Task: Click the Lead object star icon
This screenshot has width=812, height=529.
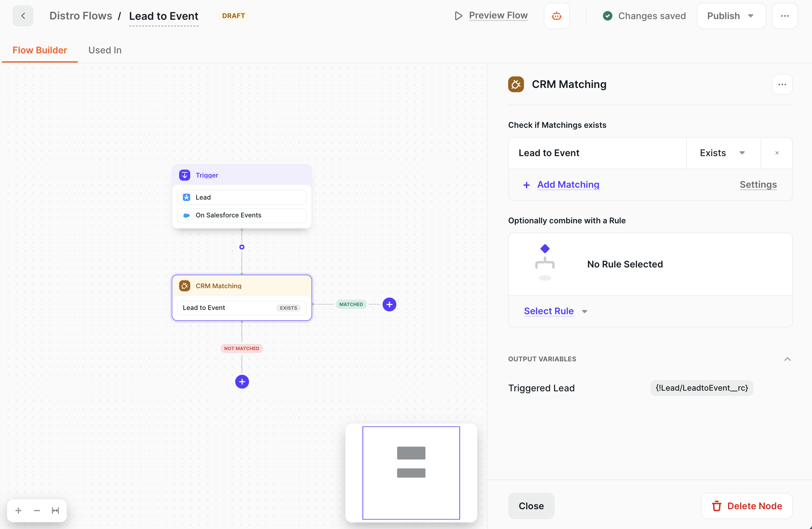Action: tap(186, 197)
